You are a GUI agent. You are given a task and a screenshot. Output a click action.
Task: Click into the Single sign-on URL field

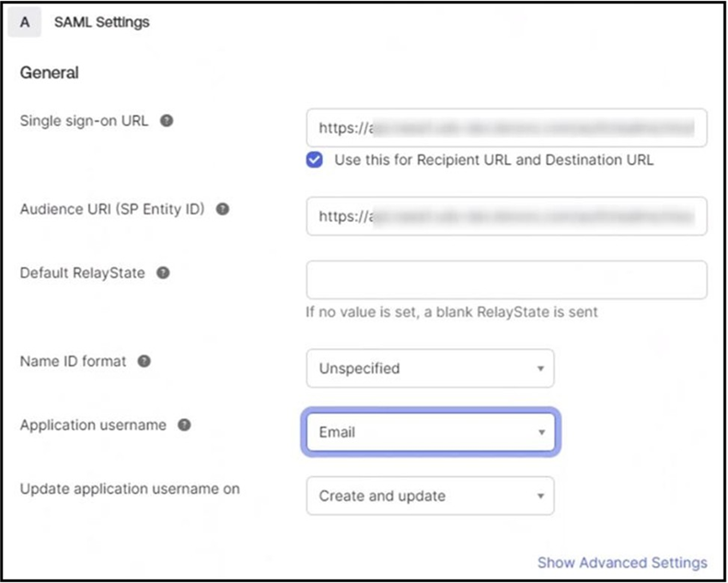506,128
